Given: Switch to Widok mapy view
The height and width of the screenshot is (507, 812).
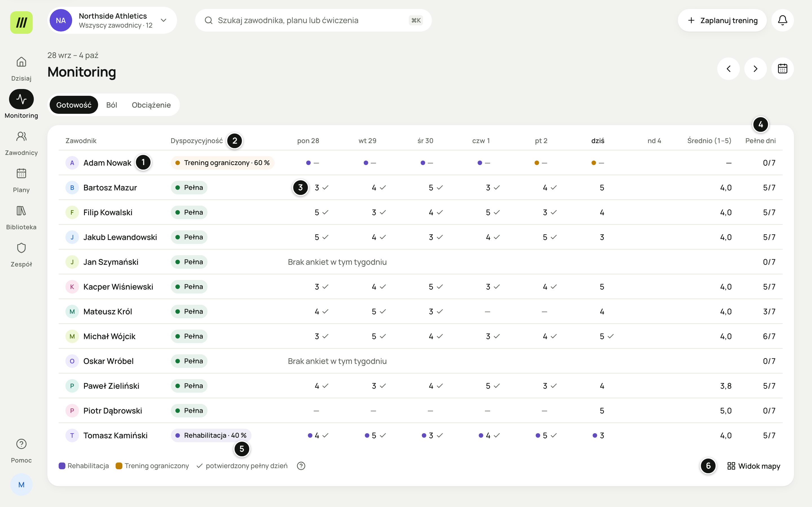Looking at the screenshot, I should (x=754, y=466).
